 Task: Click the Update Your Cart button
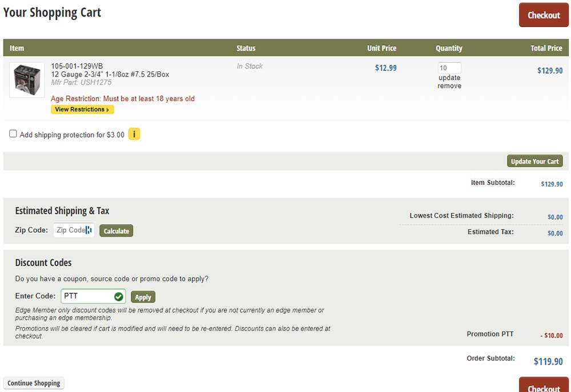(x=534, y=161)
